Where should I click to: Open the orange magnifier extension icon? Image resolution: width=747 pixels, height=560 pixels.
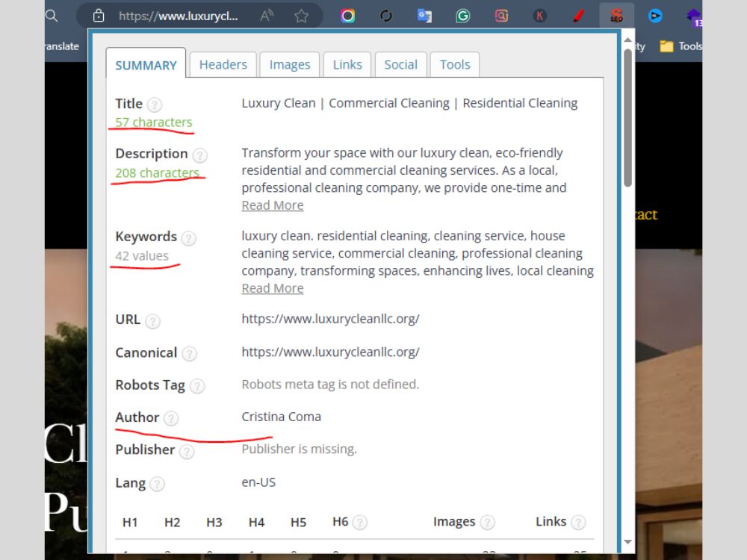[501, 16]
